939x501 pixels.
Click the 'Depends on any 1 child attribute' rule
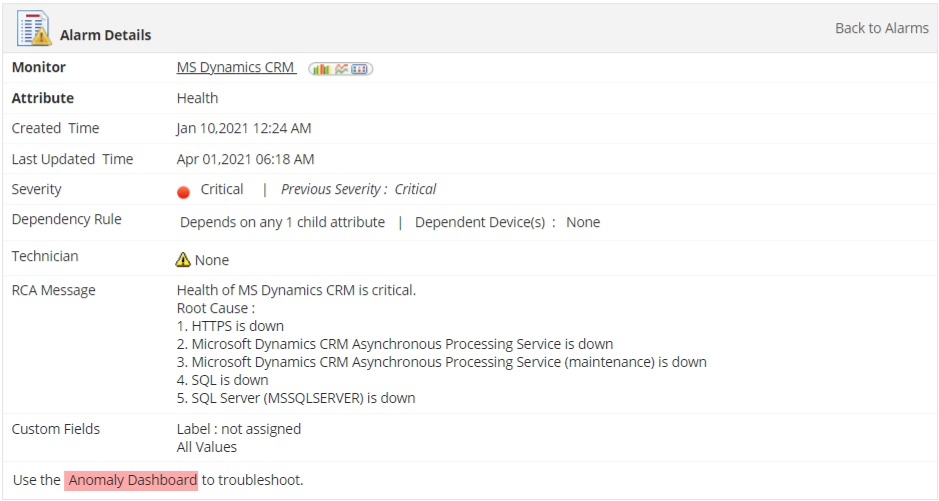click(283, 222)
